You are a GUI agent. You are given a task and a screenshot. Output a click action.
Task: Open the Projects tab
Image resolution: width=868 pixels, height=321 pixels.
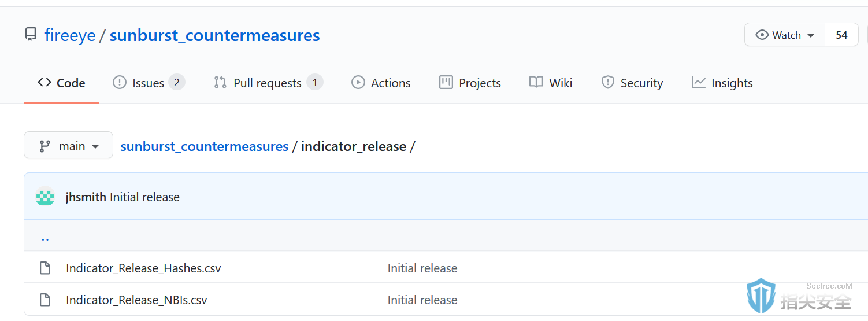click(470, 83)
